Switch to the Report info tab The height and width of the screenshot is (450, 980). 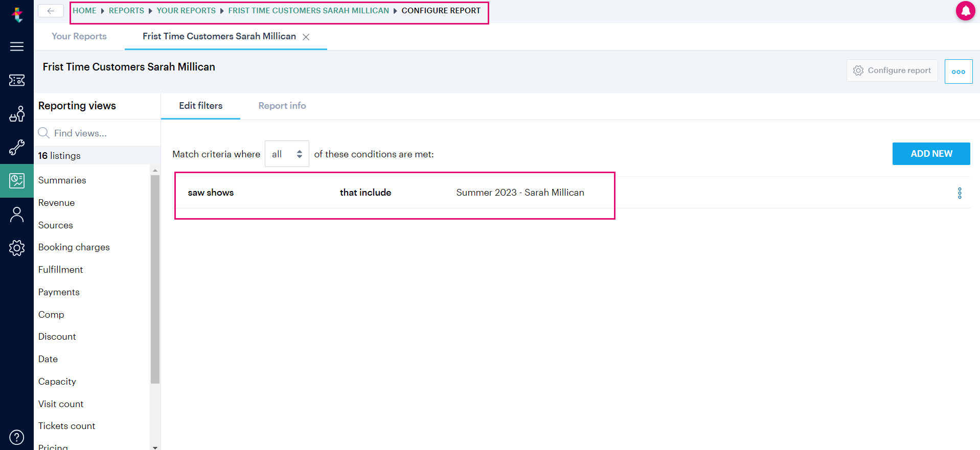(282, 106)
